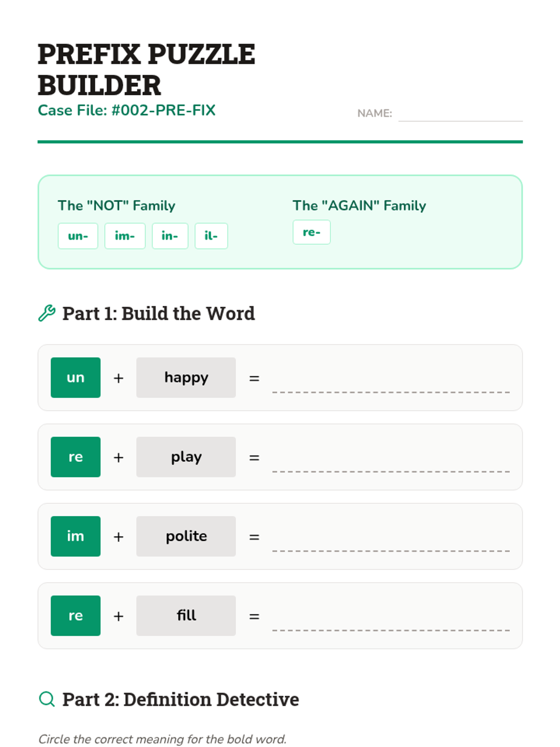Click the 'fill' root word block
The image size is (560, 747).
186,615
